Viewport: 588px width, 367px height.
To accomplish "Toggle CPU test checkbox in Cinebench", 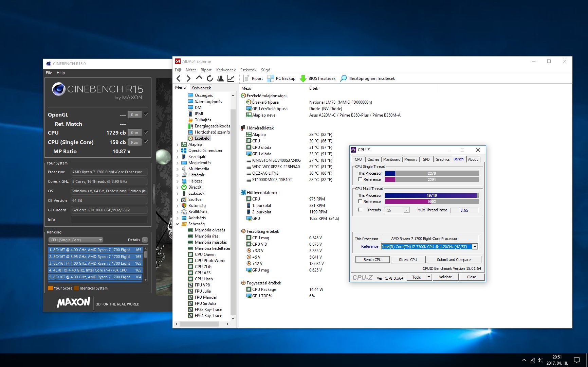I will 146,133.
